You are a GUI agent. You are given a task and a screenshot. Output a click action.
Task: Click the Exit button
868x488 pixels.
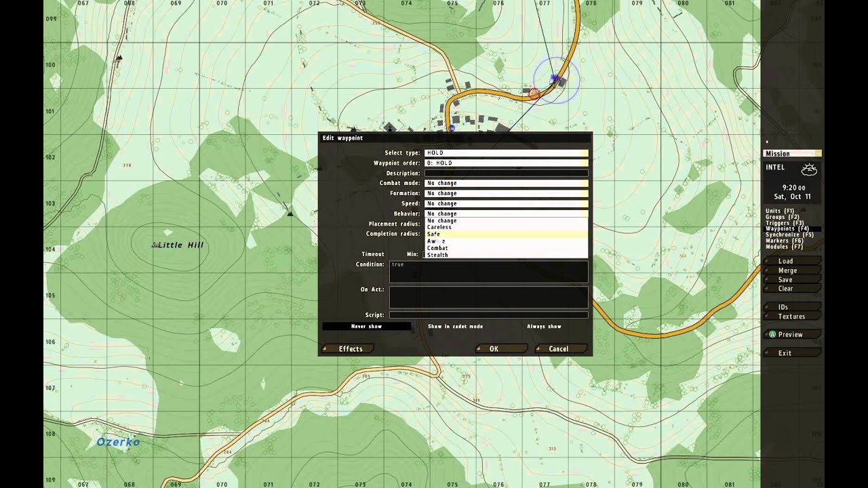point(792,353)
